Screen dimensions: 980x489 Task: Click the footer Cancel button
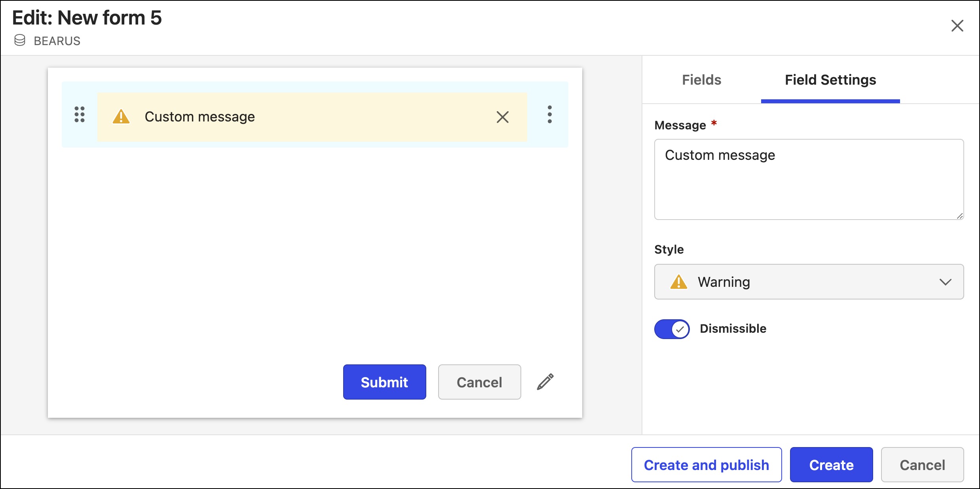(922, 464)
